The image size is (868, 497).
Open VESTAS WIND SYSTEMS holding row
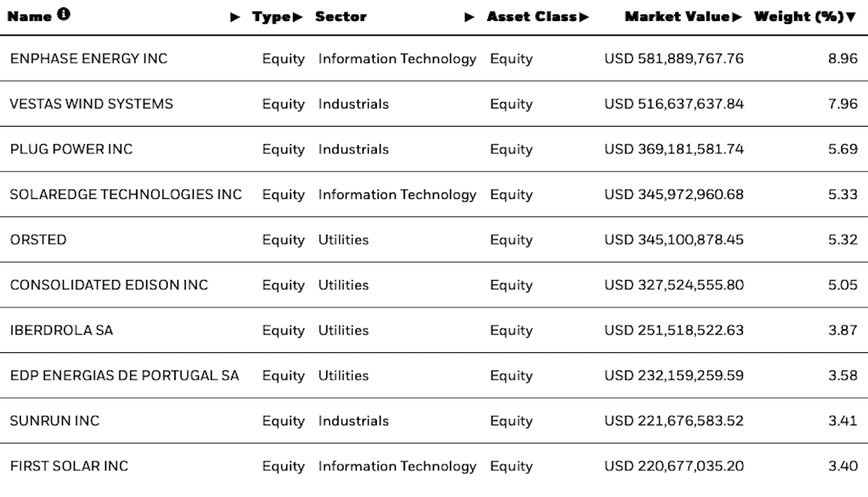click(x=91, y=103)
